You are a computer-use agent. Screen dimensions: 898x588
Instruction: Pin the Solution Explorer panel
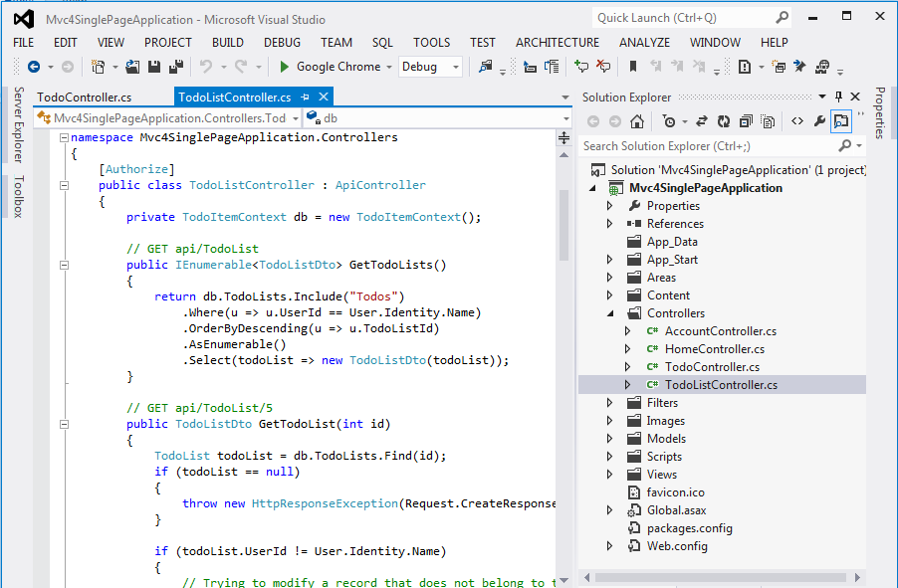pos(838,97)
